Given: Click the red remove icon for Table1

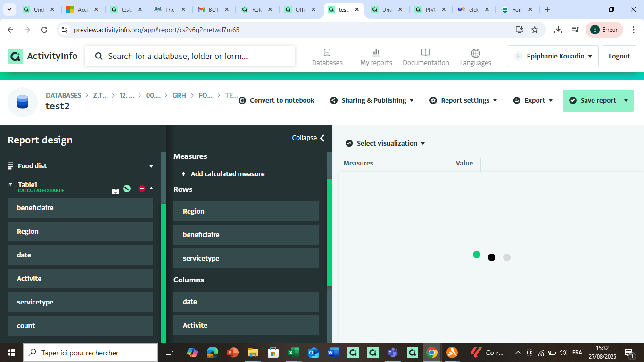Looking at the screenshot, I should [x=142, y=189].
